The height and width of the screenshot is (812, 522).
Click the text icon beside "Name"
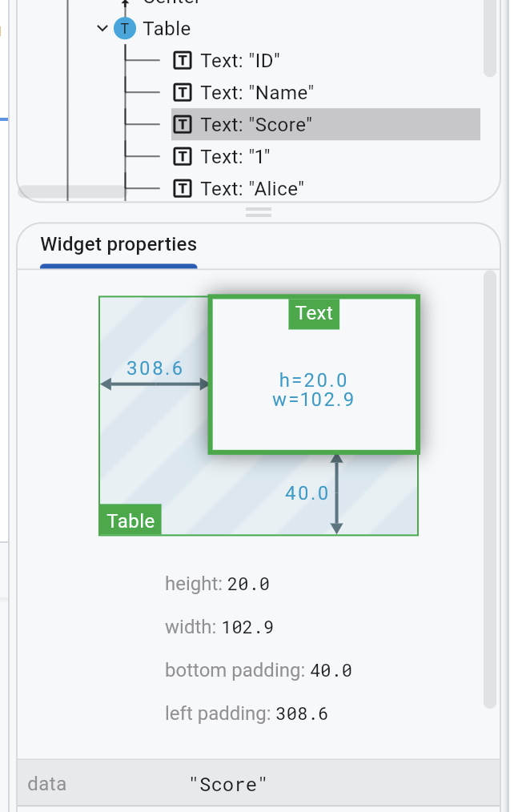tap(183, 93)
